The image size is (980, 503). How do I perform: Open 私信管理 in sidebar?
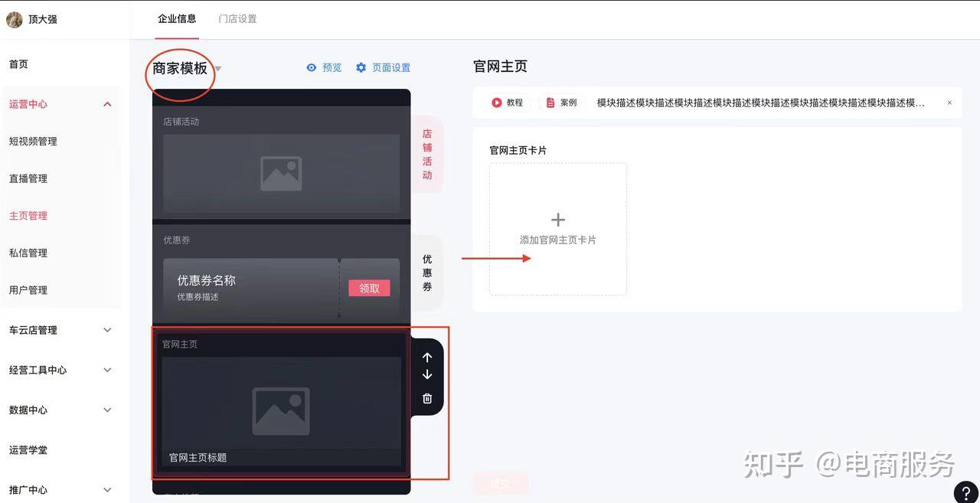(x=28, y=253)
